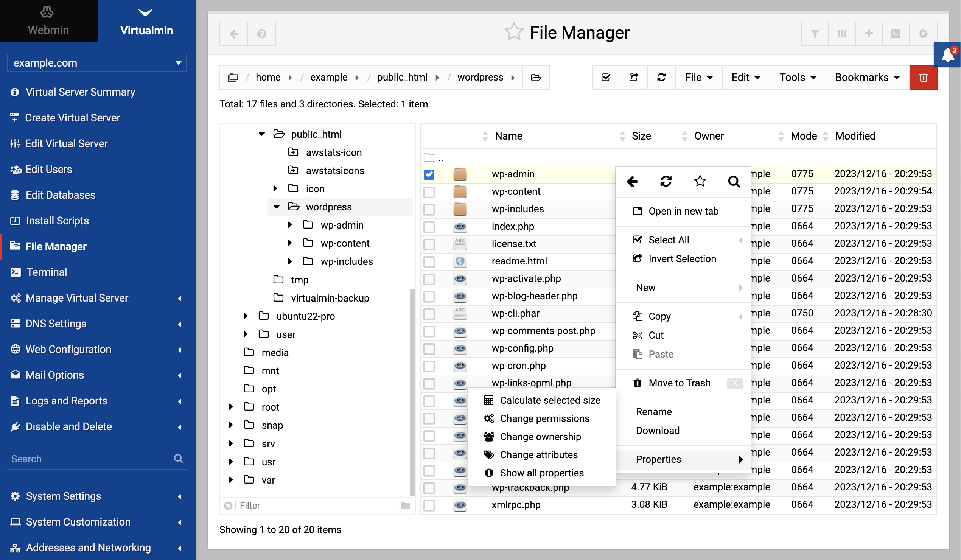The image size is (961, 560).
Task: Open Install Scripts in sidebar
Action: (x=57, y=221)
